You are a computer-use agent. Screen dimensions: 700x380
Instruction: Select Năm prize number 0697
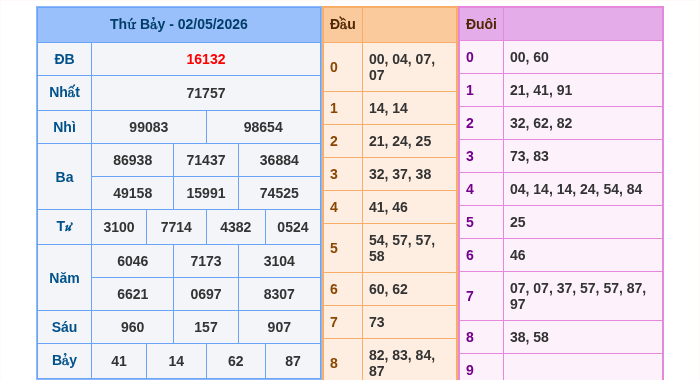(206, 294)
